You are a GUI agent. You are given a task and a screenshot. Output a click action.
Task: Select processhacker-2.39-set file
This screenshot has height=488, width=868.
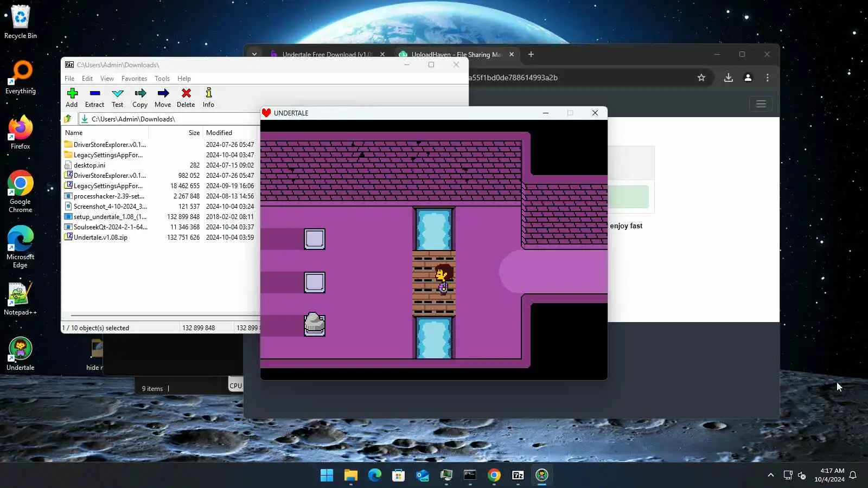(x=160, y=196)
